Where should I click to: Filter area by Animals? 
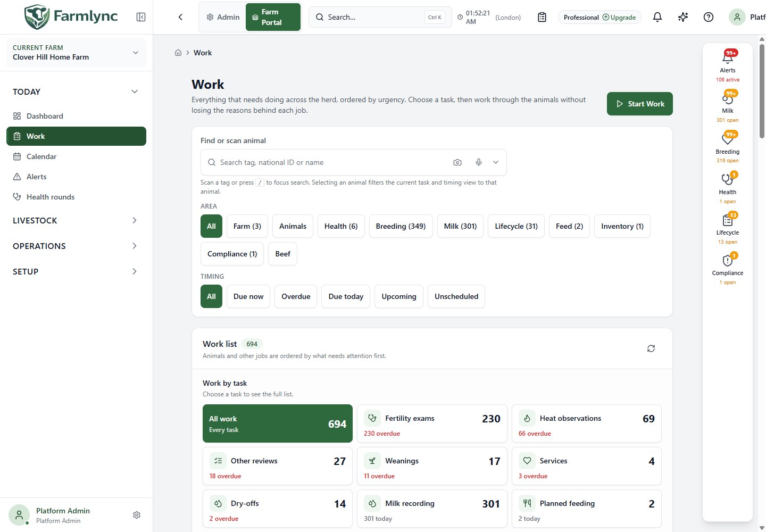point(293,226)
